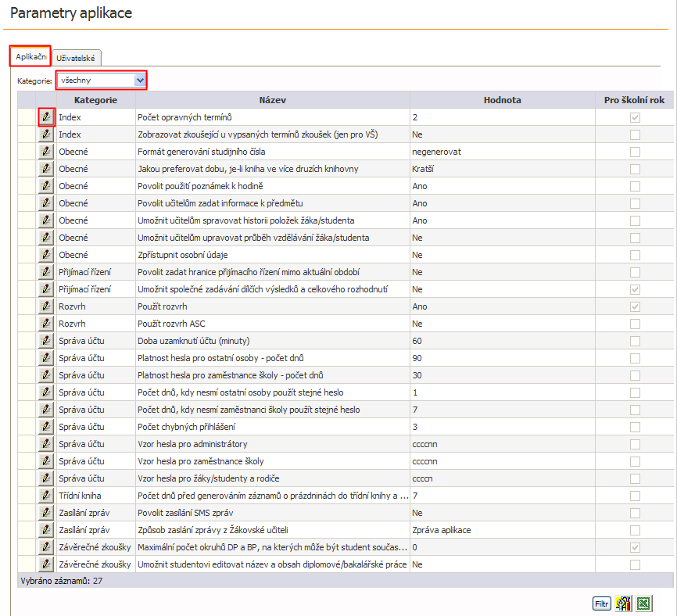This screenshot has width=677, height=616.
Task: Click the 'Pro školní rok' column header
Action: (634, 100)
